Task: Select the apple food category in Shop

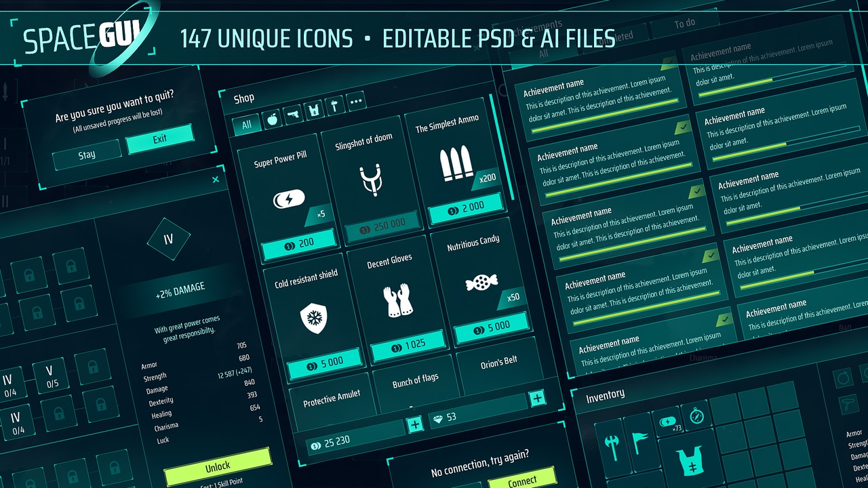Action: pos(272,120)
